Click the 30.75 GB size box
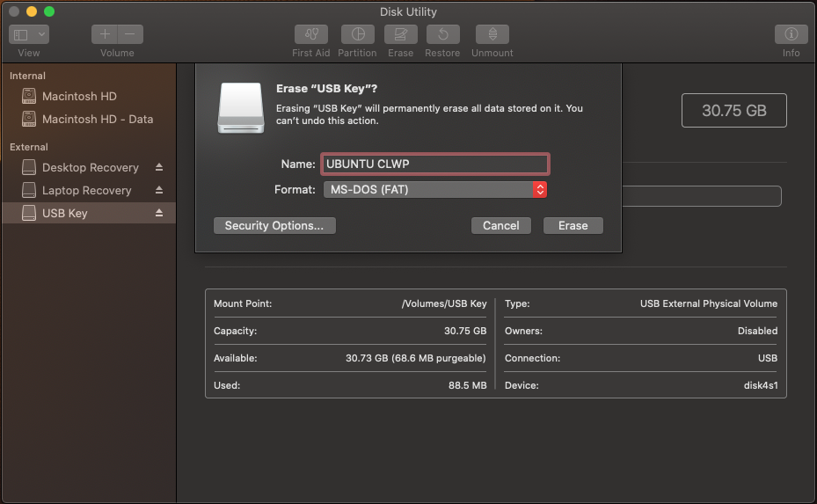Screen dimensions: 817x504 [734, 111]
